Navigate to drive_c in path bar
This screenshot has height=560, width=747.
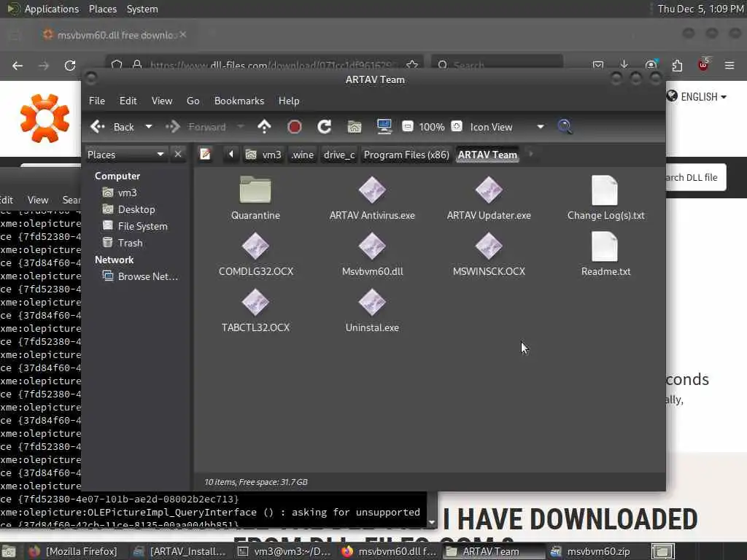[339, 155]
